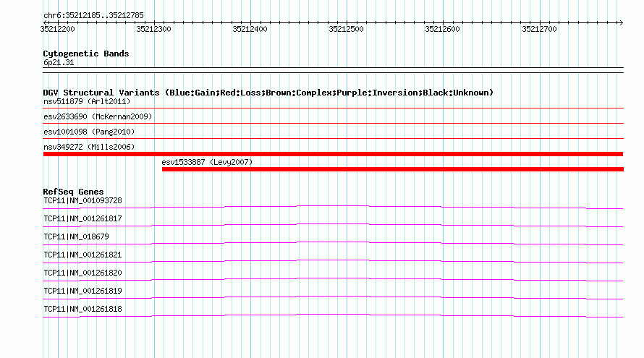Image resolution: width=644 pixels, height=358 pixels.
Task: Select ruler position 35212300
Action: [153, 29]
